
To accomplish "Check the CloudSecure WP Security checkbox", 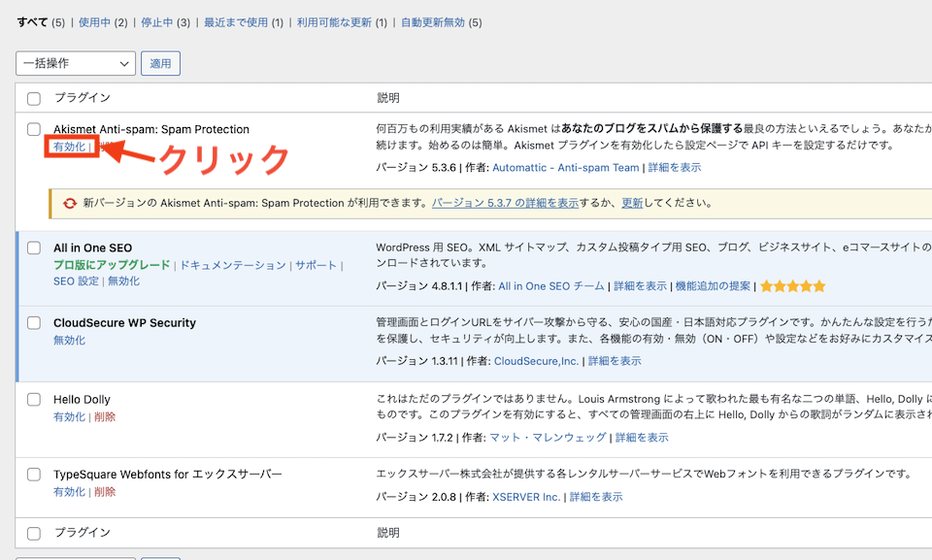I will (34, 323).
